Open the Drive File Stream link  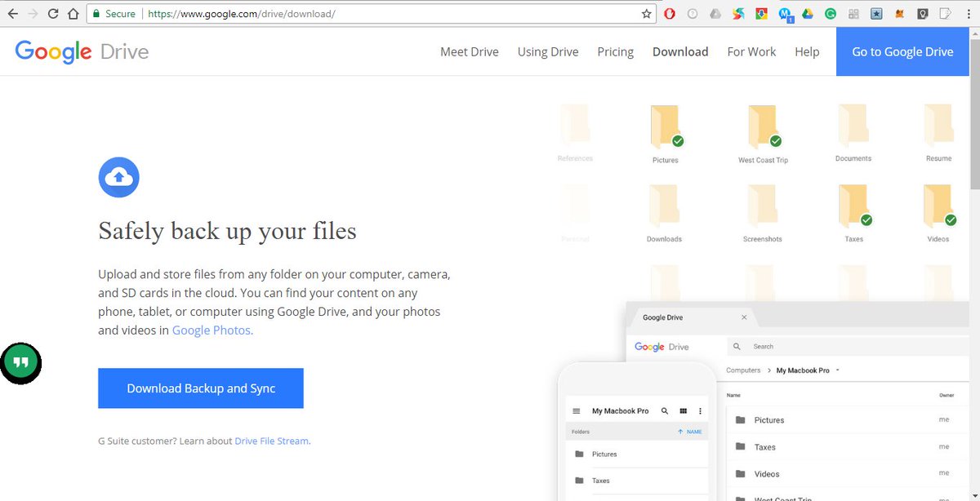pos(272,441)
